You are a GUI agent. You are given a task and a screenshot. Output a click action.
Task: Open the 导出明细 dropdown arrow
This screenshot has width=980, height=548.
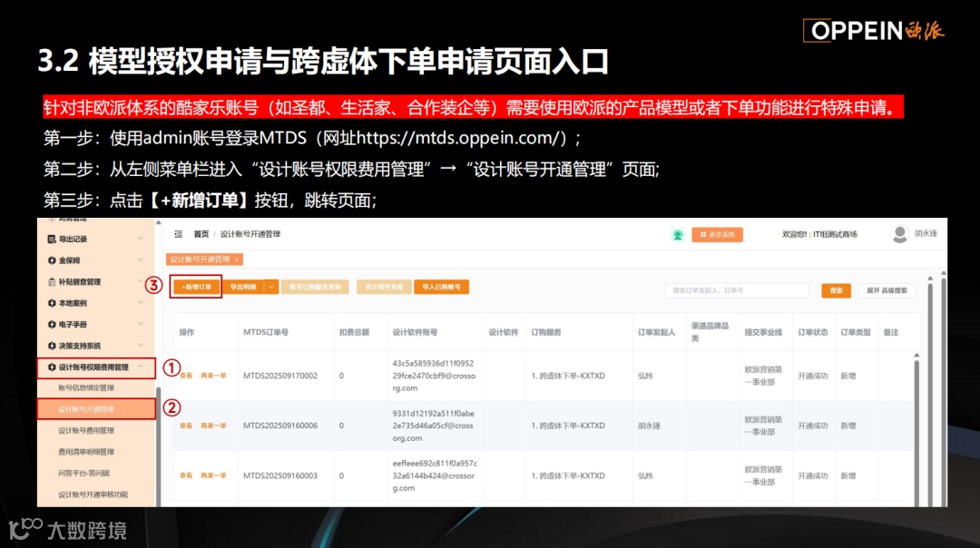pyautogui.click(x=271, y=287)
